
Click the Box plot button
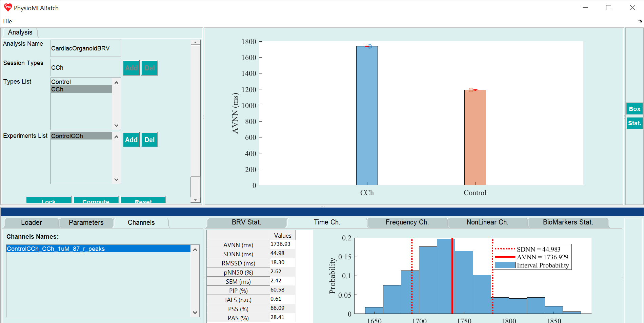(x=634, y=109)
